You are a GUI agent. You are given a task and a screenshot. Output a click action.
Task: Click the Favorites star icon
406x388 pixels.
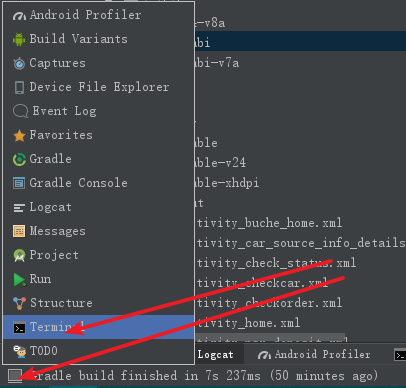click(x=19, y=135)
